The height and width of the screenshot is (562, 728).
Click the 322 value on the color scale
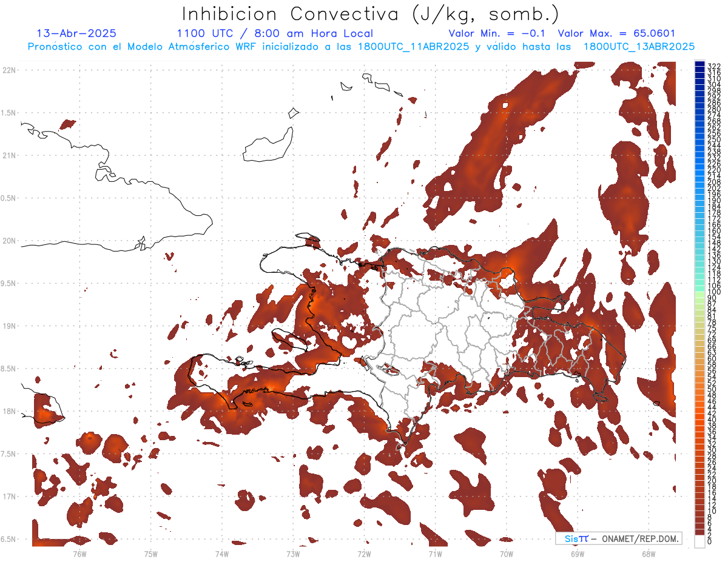[x=713, y=65]
